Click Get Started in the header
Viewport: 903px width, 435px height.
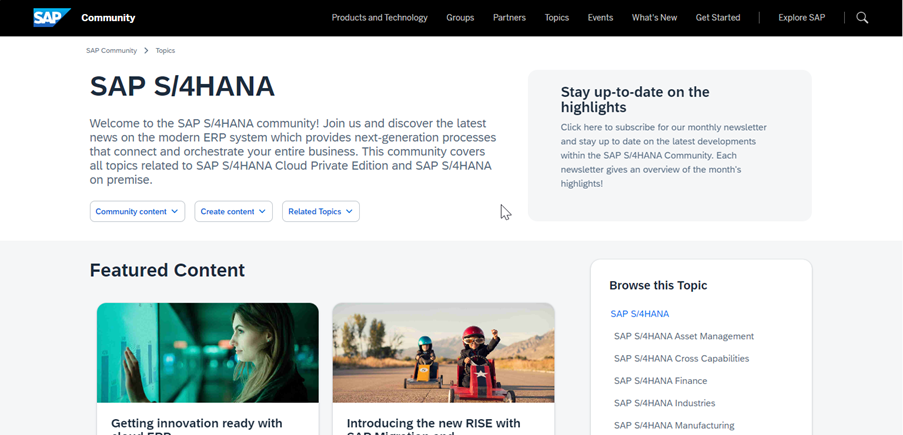tap(718, 18)
